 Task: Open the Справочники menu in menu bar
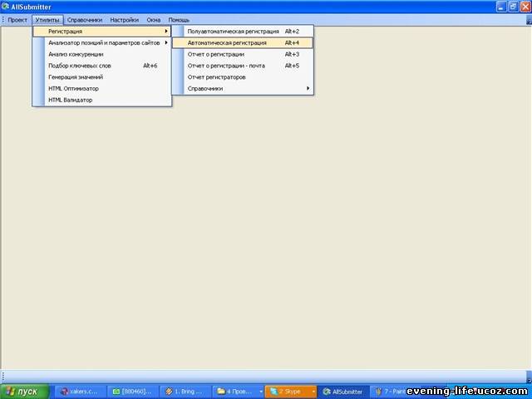click(x=85, y=20)
